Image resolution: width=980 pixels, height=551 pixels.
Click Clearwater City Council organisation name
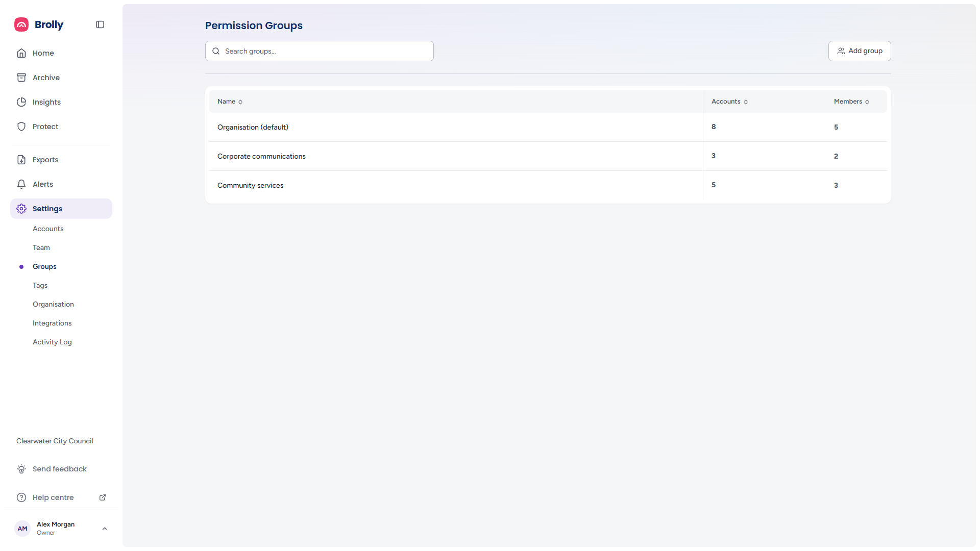click(x=55, y=441)
